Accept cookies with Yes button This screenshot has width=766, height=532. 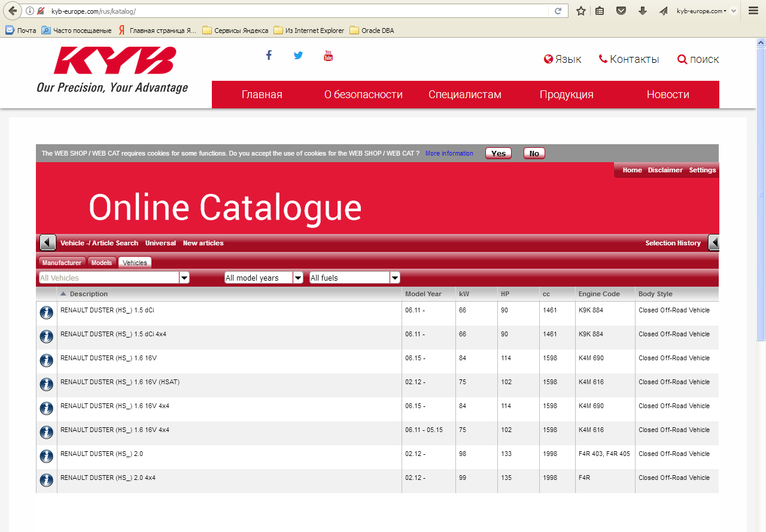(498, 153)
